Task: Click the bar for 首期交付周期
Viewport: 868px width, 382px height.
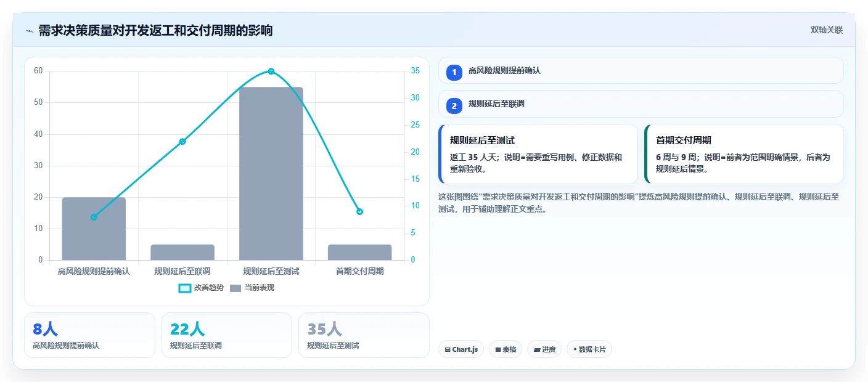Action: coord(360,252)
